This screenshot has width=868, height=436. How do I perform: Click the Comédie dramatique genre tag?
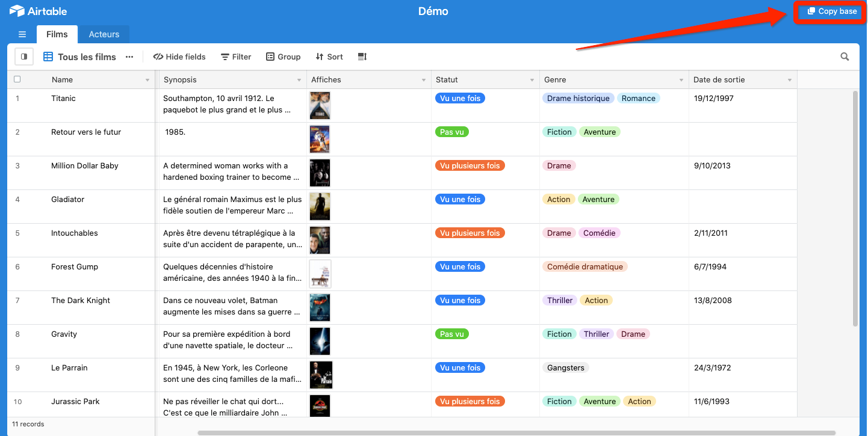click(x=584, y=266)
